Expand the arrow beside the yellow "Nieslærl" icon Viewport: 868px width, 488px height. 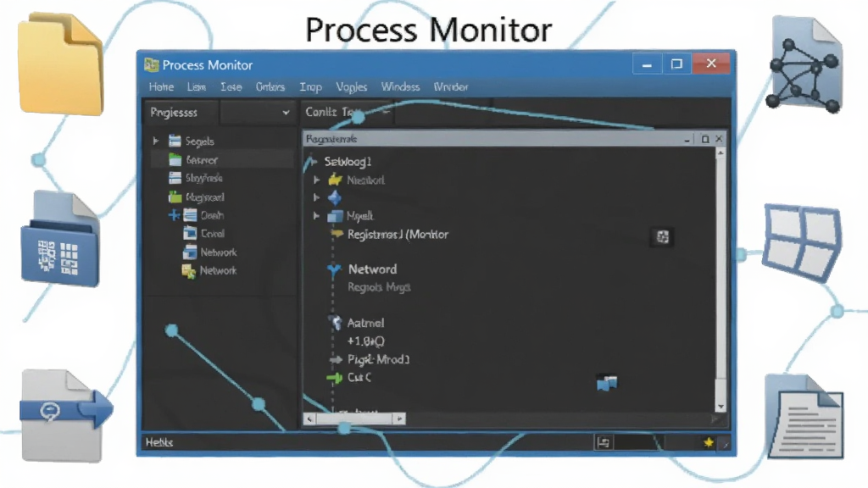(317, 180)
